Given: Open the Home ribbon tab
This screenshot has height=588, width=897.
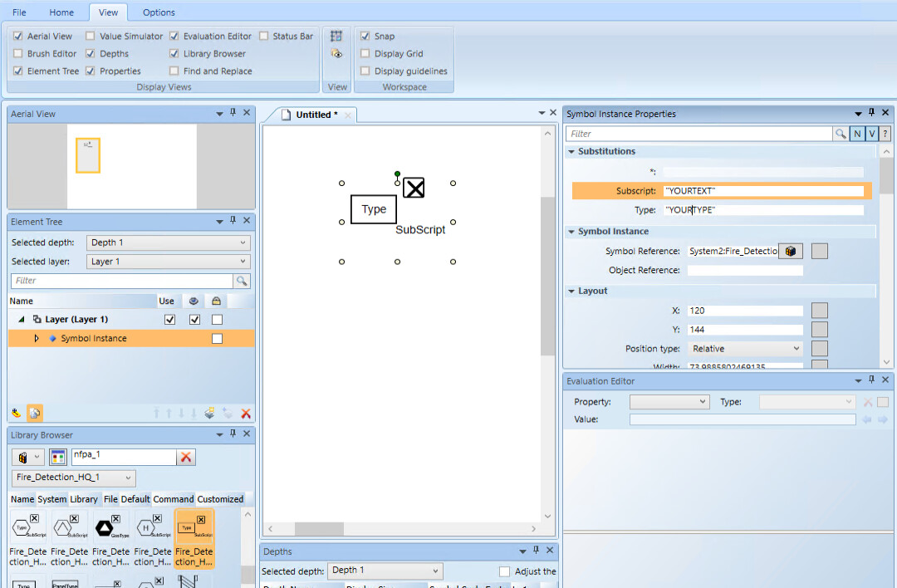Looking at the screenshot, I should 61,12.
